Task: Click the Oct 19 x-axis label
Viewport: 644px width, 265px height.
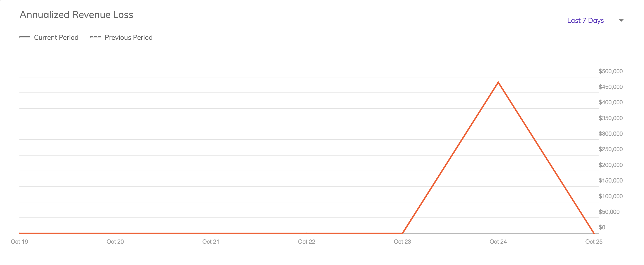Action: pos(19,242)
